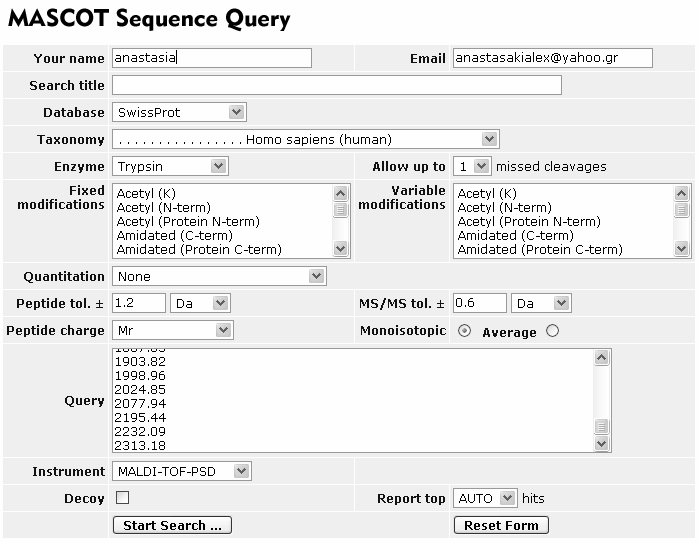Viewport: 699px width, 541px height.
Task: Click the 1903.82 line in Query
Action: coord(140,361)
